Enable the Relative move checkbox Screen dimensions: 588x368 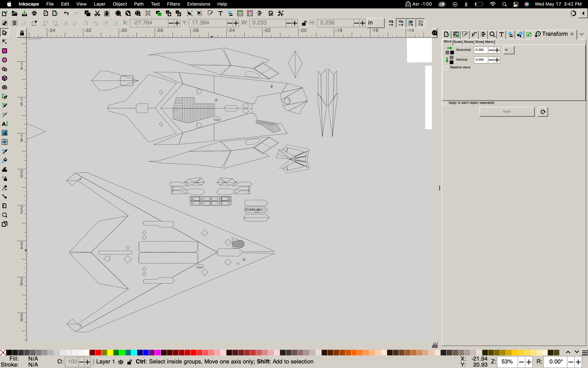(x=446, y=68)
